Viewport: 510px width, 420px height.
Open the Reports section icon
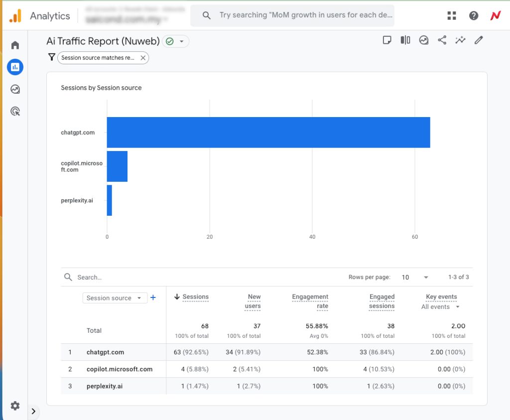coord(15,67)
